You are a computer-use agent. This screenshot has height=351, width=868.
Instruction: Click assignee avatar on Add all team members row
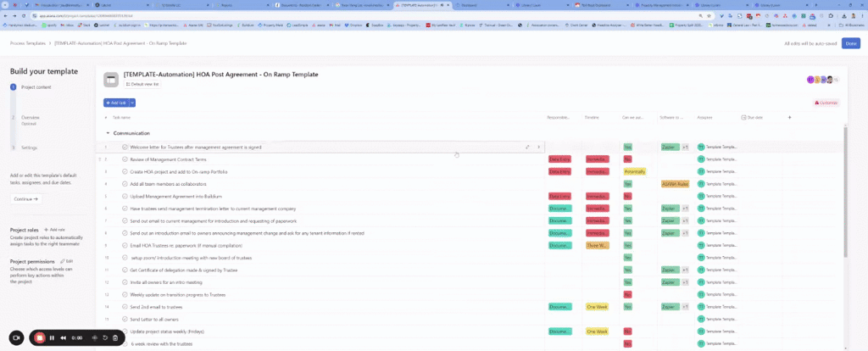click(701, 184)
